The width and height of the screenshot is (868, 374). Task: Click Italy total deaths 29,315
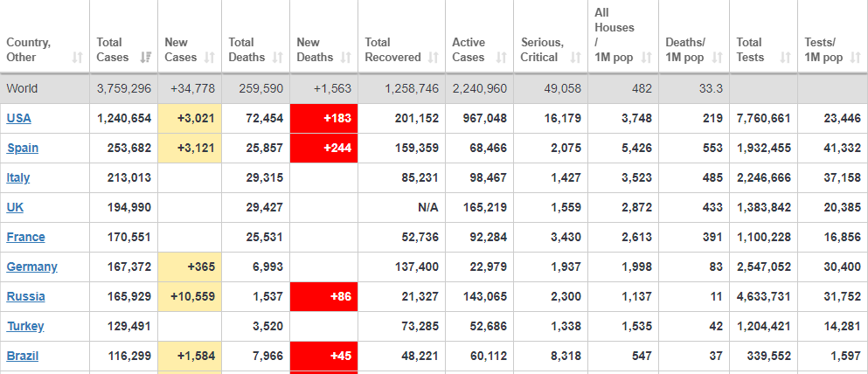tap(264, 177)
